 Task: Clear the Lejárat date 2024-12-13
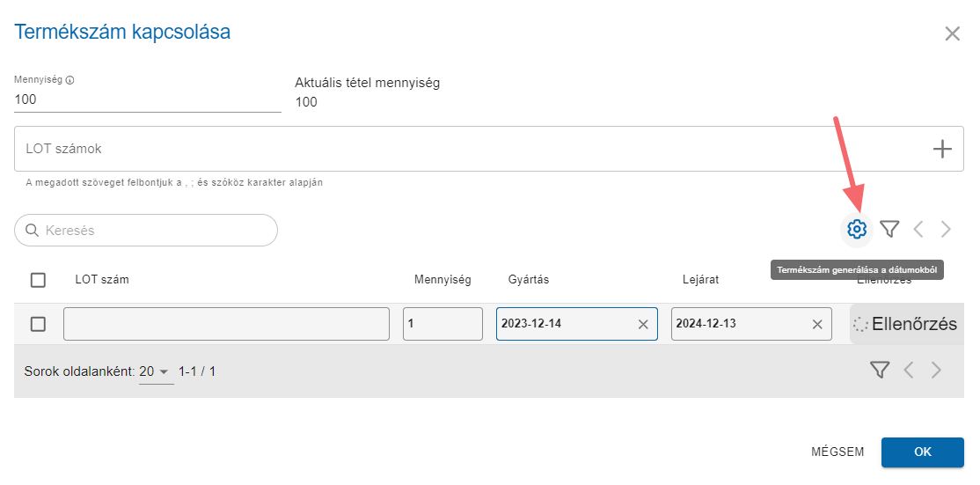point(817,324)
